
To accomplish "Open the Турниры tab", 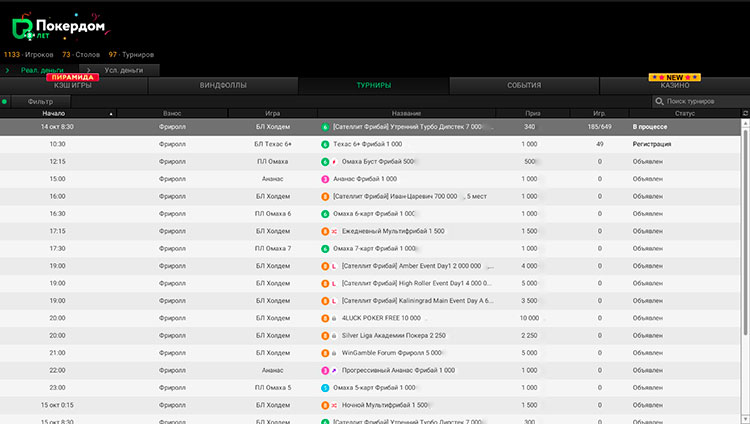I will point(374,85).
